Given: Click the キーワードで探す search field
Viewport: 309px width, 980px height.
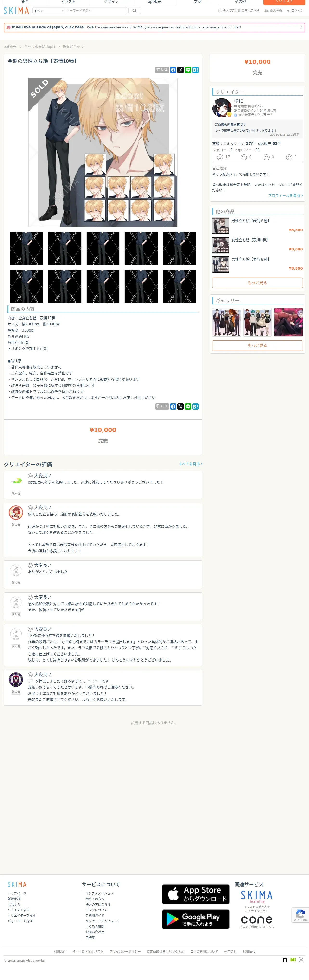Looking at the screenshot, I should (x=96, y=11).
